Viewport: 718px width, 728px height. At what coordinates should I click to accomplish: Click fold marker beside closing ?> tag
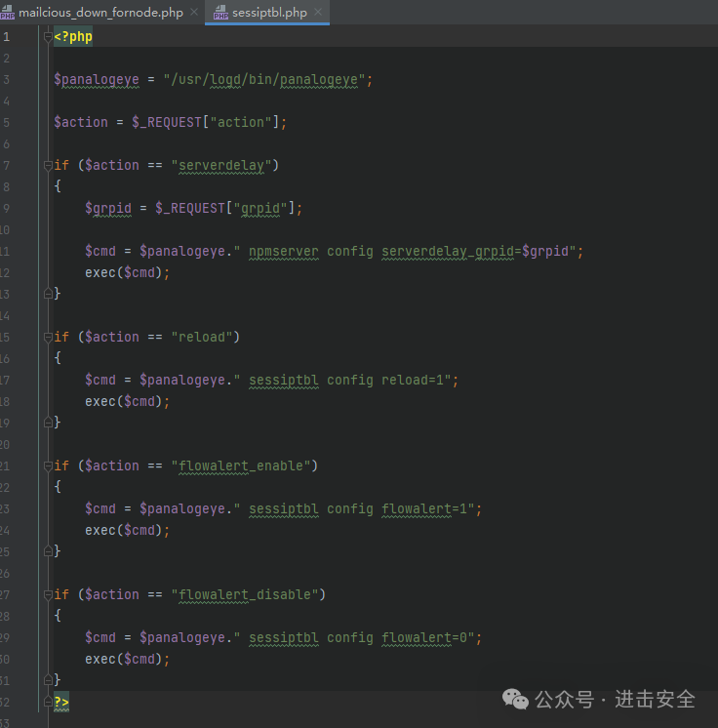(48, 701)
